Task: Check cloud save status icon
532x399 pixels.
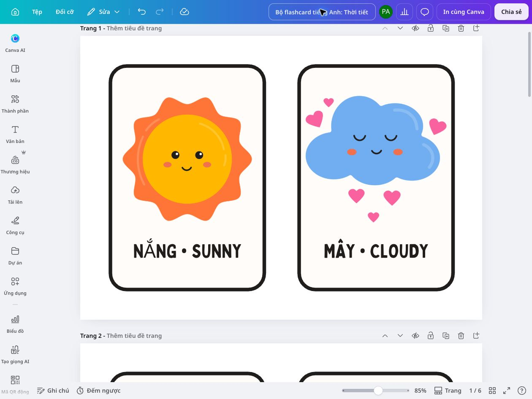Action: click(184, 12)
